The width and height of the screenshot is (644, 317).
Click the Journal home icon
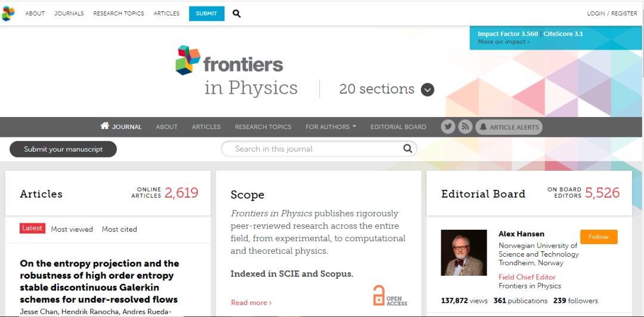point(105,126)
